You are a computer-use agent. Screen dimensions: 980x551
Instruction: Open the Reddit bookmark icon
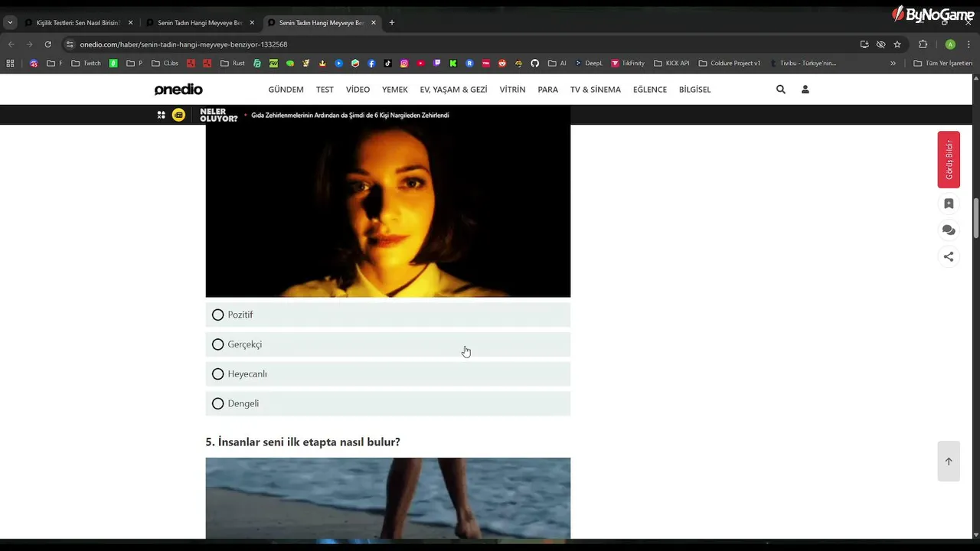point(502,64)
